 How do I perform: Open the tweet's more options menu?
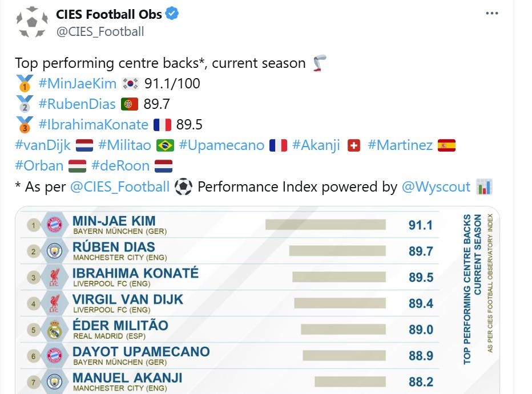tap(491, 14)
